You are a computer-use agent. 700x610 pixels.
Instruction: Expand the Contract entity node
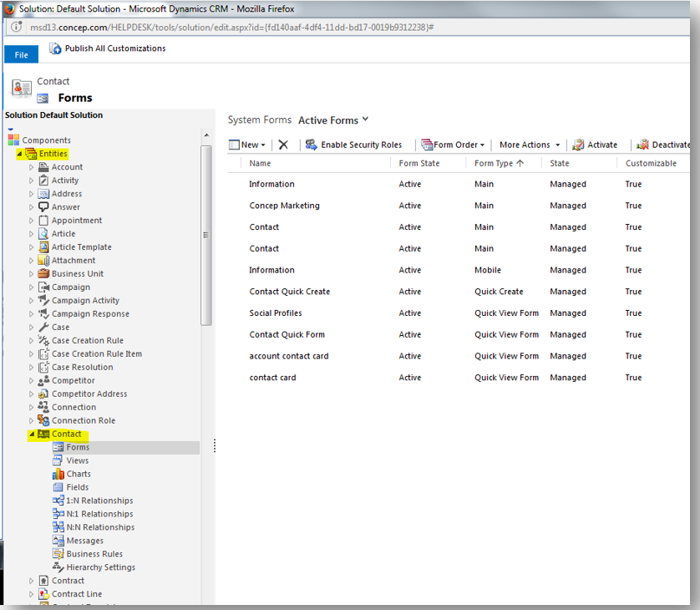(x=31, y=581)
